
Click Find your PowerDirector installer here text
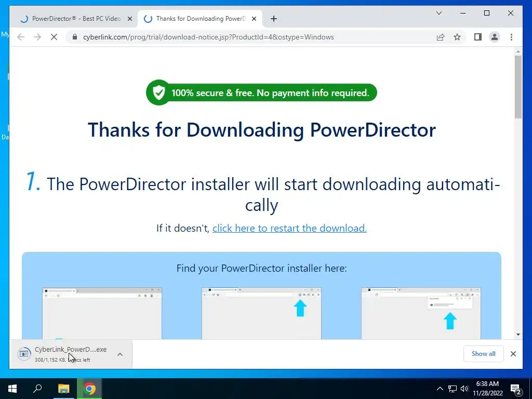[262, 268]
